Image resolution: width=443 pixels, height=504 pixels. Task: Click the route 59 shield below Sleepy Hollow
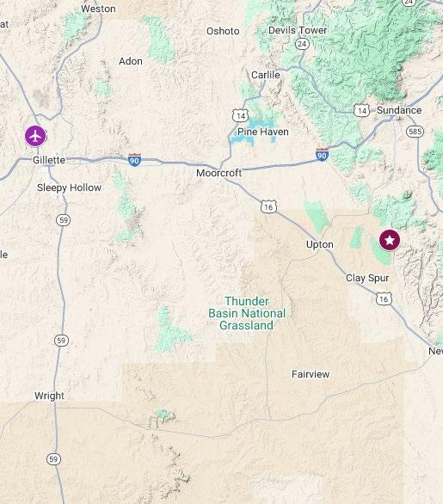click(64, 220)
